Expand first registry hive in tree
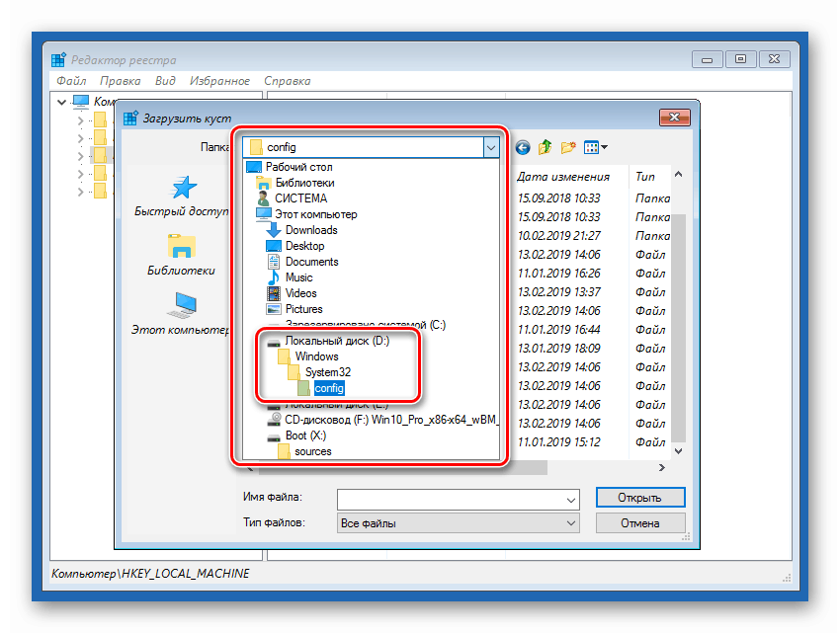 tap(80, 120)
